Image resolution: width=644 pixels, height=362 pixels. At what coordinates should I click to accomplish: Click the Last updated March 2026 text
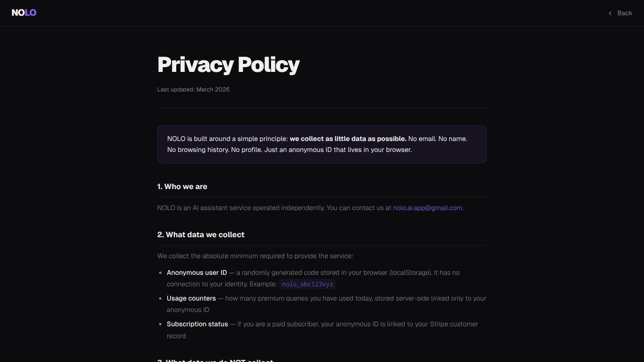[193, 90]
